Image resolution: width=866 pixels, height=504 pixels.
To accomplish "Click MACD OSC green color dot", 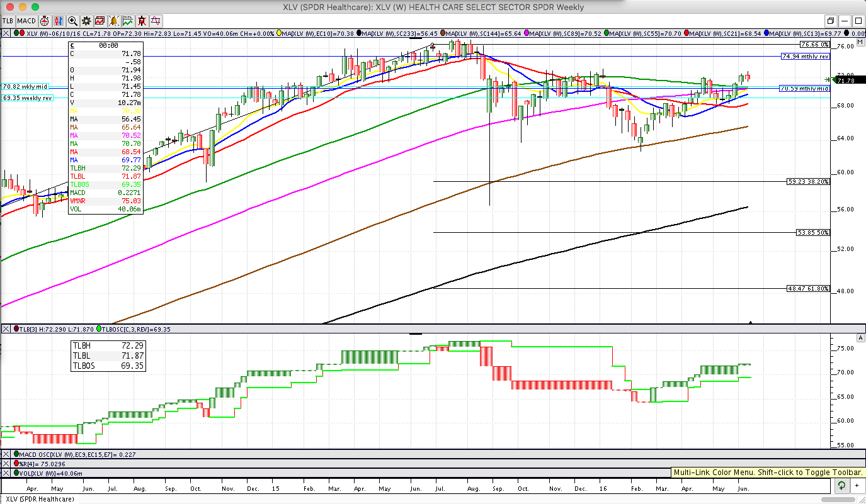I will 16,454.
